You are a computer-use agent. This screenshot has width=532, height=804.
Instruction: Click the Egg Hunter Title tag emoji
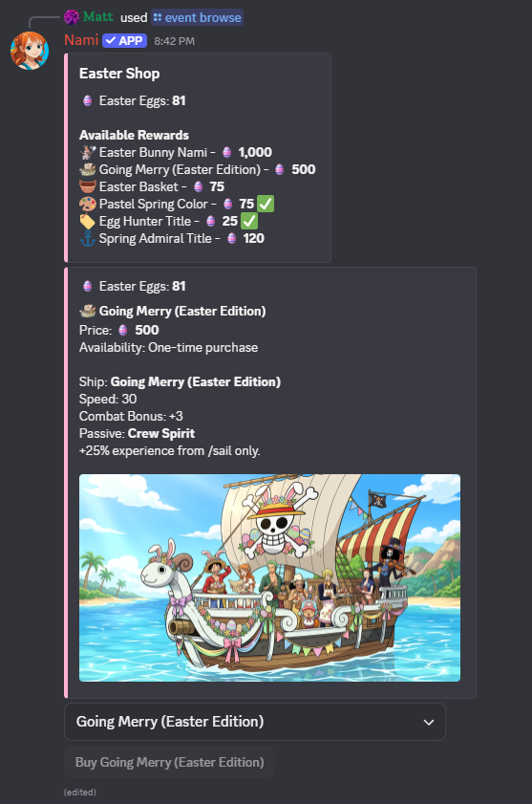click(x=88, y=221)
